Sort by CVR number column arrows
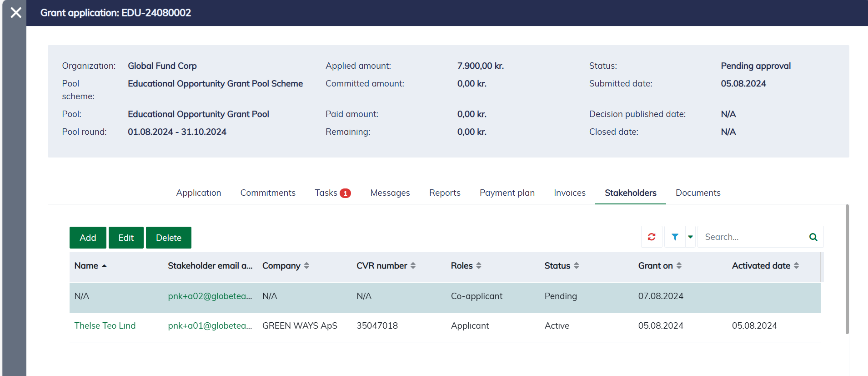868x376 pixels. [x=413, y=266]
